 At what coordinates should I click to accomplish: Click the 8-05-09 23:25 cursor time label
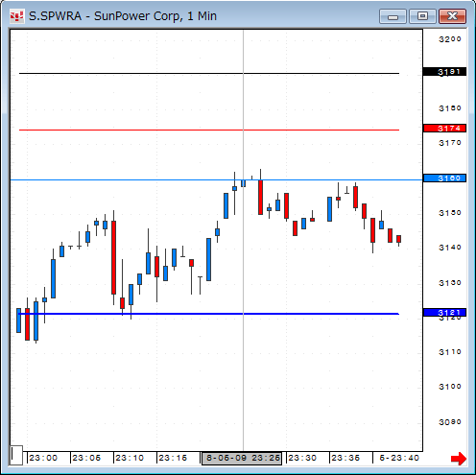coord(242,458)
